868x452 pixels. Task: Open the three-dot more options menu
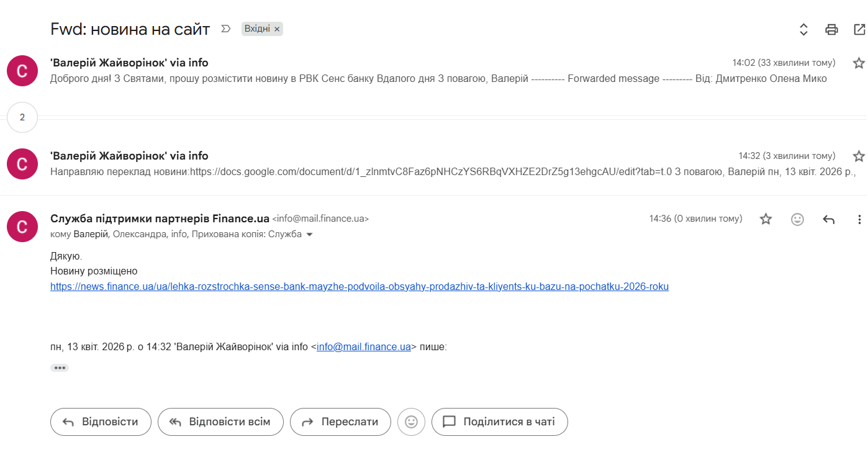click(859, 219)
